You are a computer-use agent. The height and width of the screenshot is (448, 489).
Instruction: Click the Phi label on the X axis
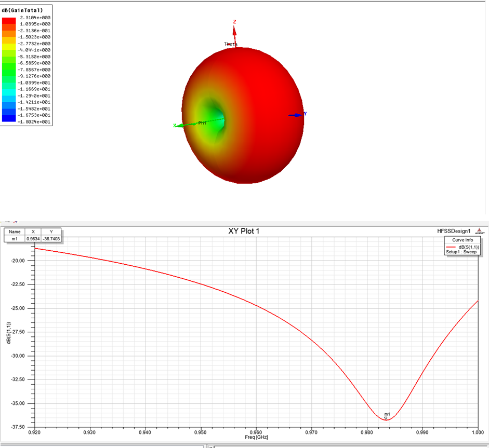pos(202,123)
